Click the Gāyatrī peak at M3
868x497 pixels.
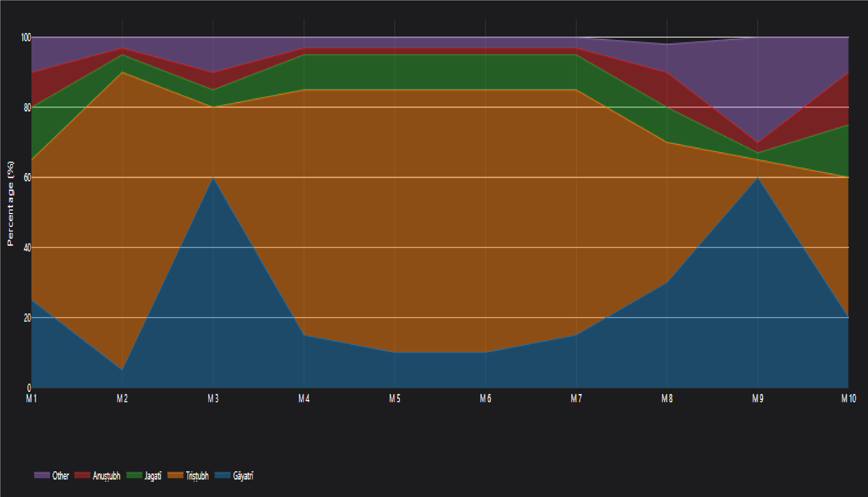[x=213, y=178]
